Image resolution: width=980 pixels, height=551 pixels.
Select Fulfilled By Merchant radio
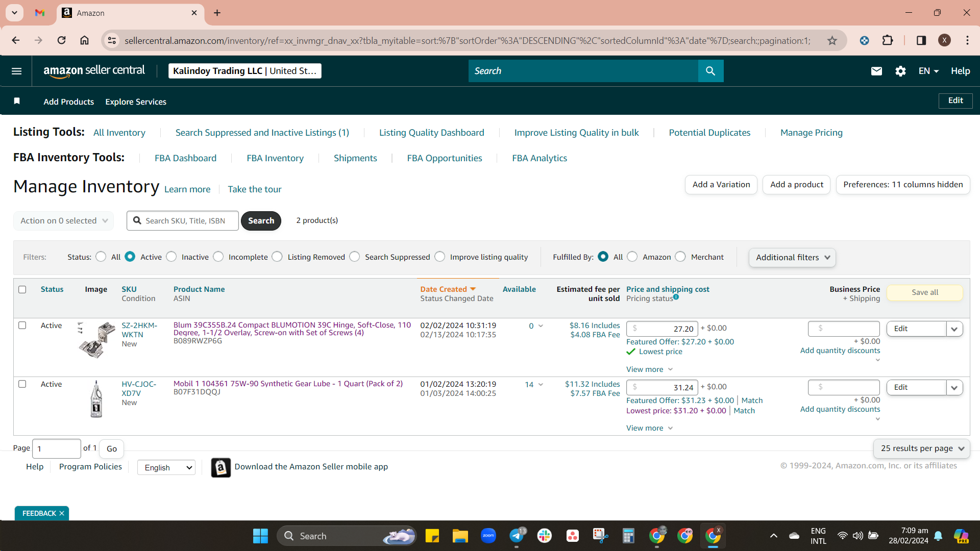pos(680,257)
